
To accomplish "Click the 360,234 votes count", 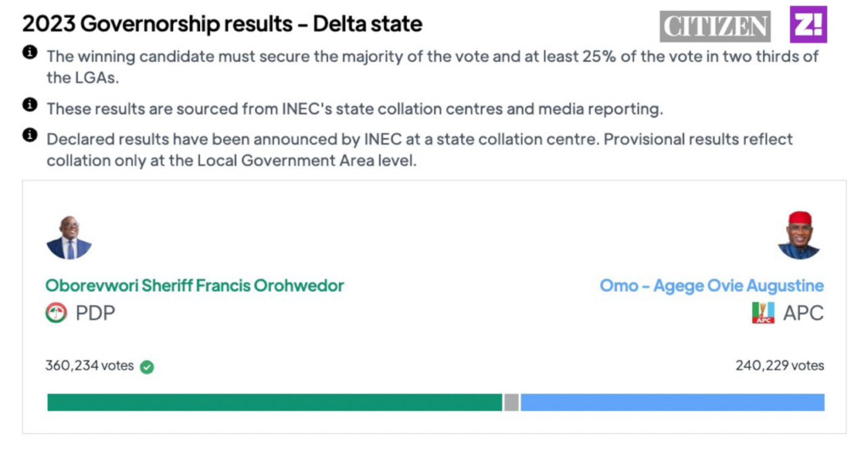I will 89,366.
